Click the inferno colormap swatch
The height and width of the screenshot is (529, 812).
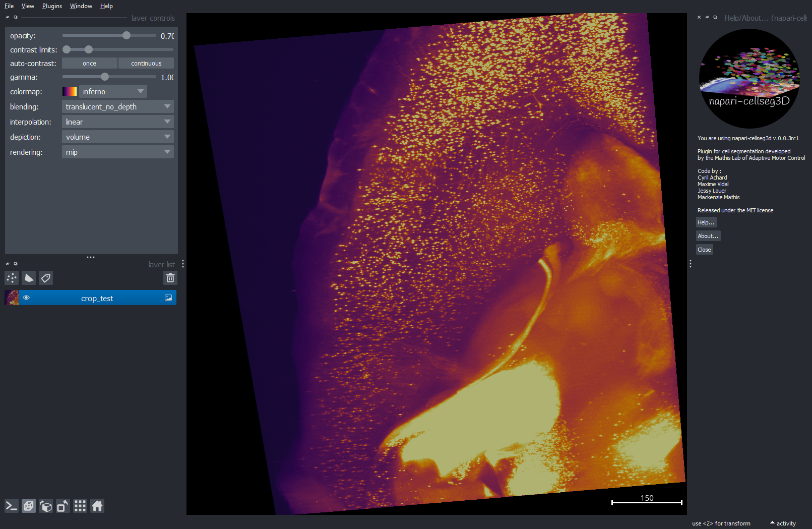click(x=70, y=91)
